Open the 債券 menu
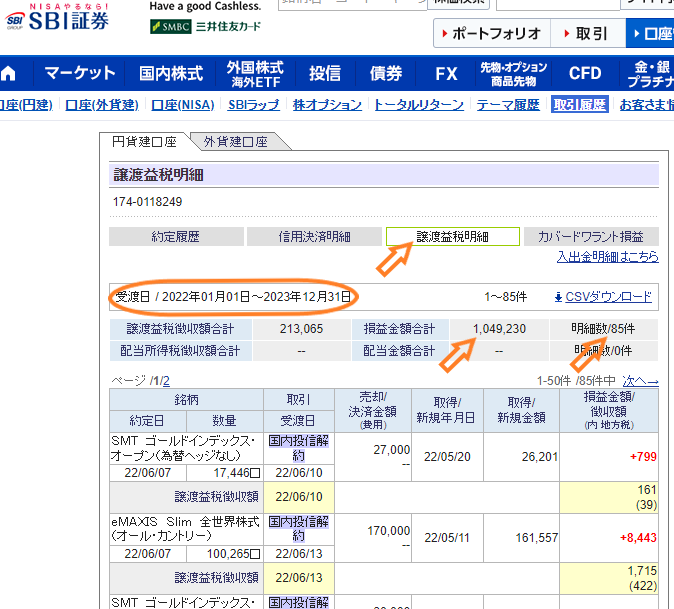The image size is (674, 609). click(386, 73)
